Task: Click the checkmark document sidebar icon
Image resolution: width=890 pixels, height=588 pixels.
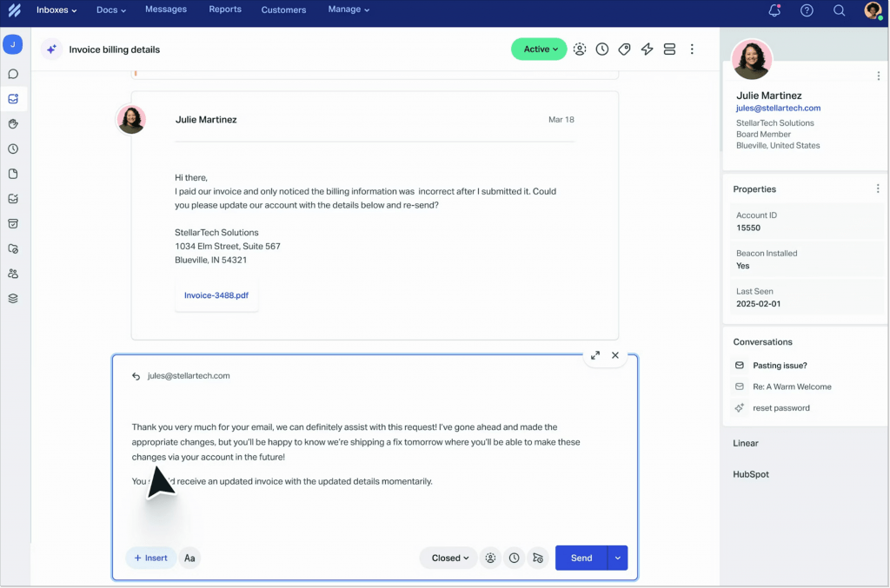Action: (13, 198)
